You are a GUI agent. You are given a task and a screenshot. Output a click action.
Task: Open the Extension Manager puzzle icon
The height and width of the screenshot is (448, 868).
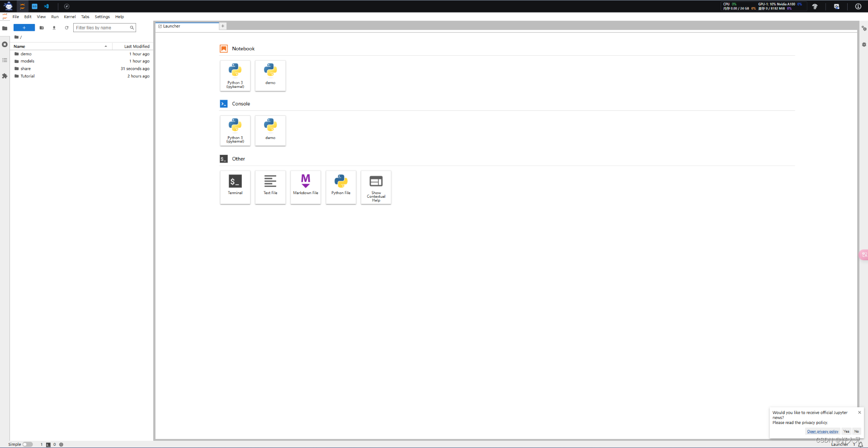tap(5, 76)
